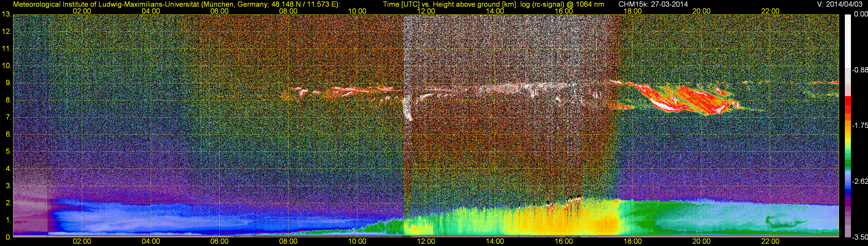Image resolution: width=868 pixels, height=246 pixels.
Task: Click the 10 km tick label on the height axis
Action: 6,66
